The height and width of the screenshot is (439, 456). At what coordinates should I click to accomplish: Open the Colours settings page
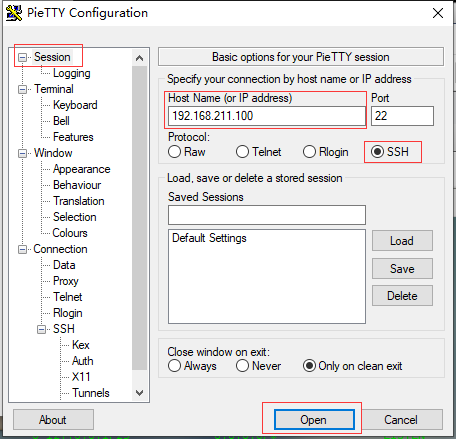(70, 233)
